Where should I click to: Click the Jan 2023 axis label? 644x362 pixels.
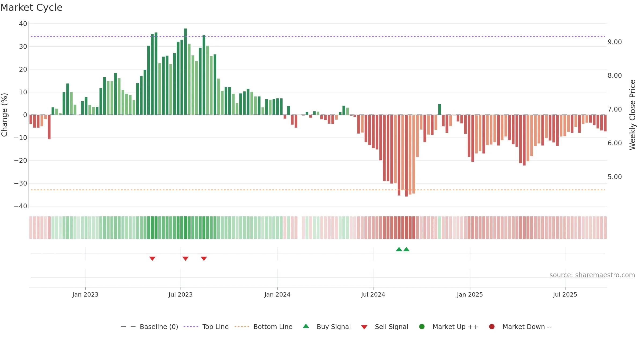coord(85,295)
